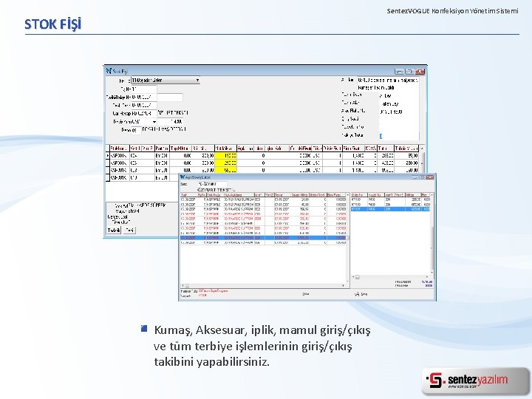Select the blue highlighted row in left order list
Viewport: 532px width, 399px height.
tap(263, 238)
